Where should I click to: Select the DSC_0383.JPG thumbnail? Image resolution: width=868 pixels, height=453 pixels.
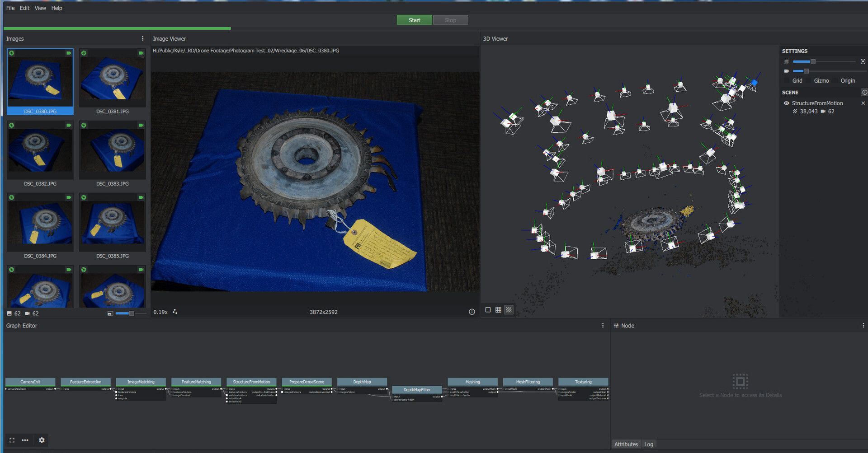click(113, 154)
